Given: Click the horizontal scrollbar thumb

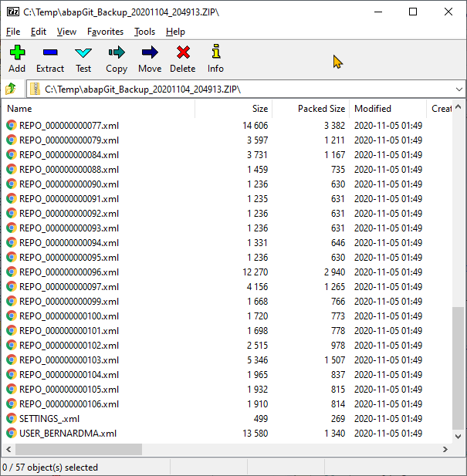Looking at the screenshot, I should [79, 449].
